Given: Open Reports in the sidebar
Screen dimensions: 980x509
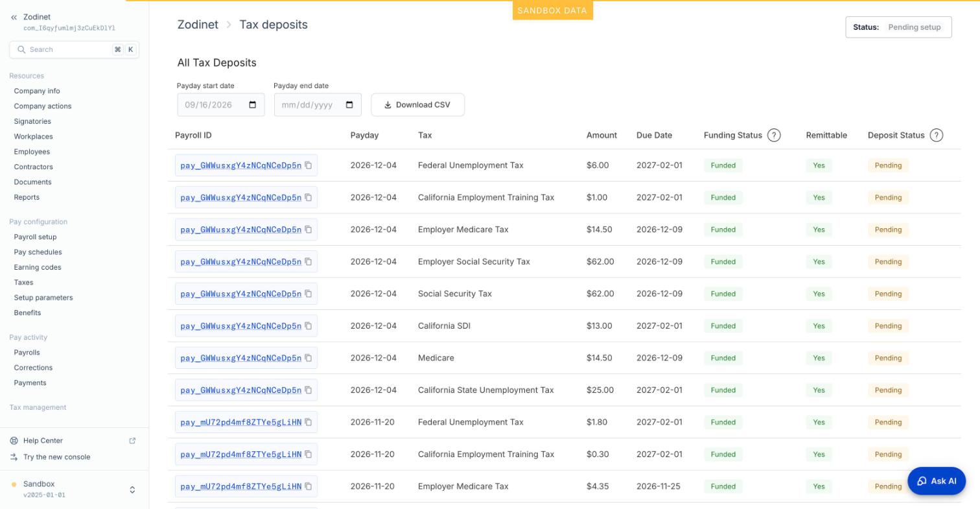Looking at the screenshot, I should [x=27, y=198].
